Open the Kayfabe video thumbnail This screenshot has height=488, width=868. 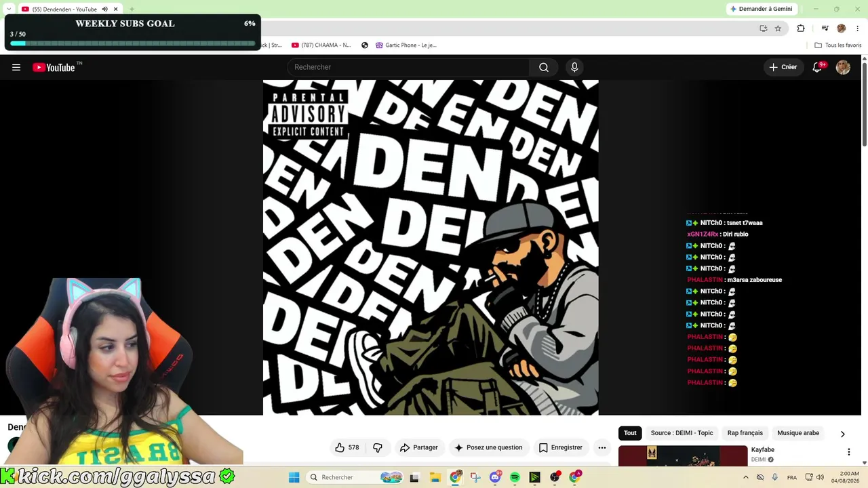683,455
